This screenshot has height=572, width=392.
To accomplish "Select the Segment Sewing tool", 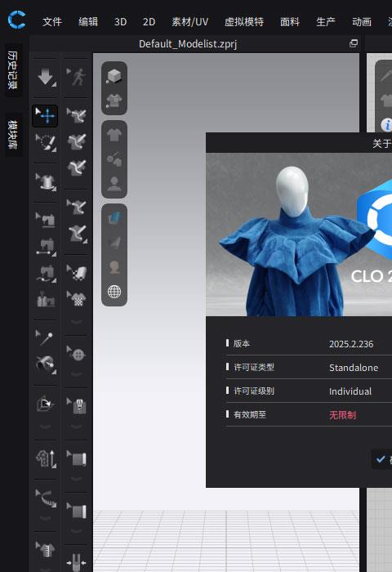I will pyautogui.click(x=46, y=247).
